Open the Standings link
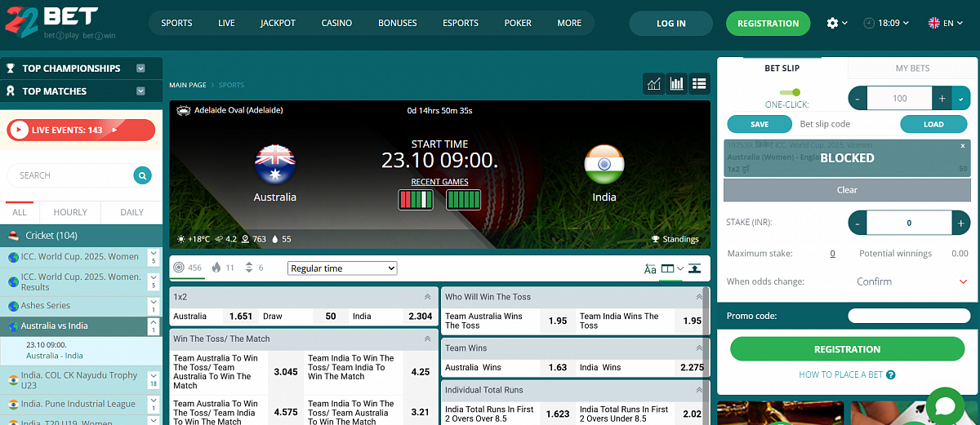Screen dimensions: 980x425 pos(675,239)
